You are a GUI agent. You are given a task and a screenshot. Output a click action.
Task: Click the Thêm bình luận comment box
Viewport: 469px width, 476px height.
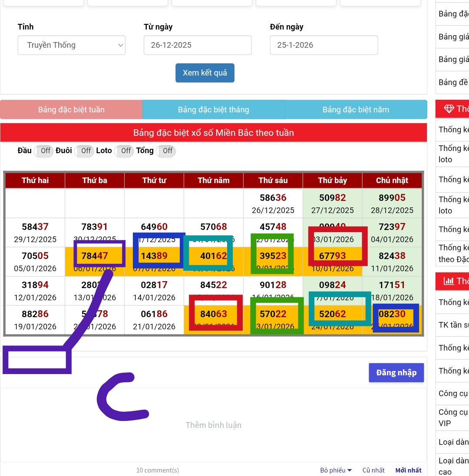tap(213, 425)
